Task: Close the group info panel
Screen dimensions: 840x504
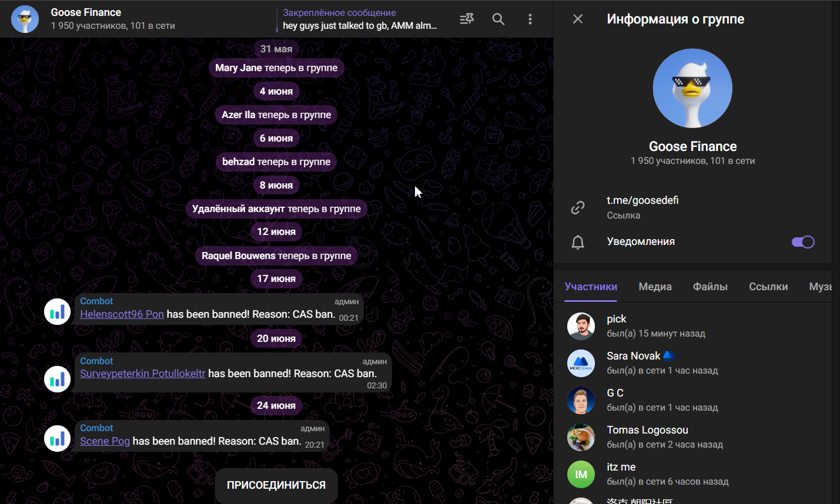Action: [578, 19]
